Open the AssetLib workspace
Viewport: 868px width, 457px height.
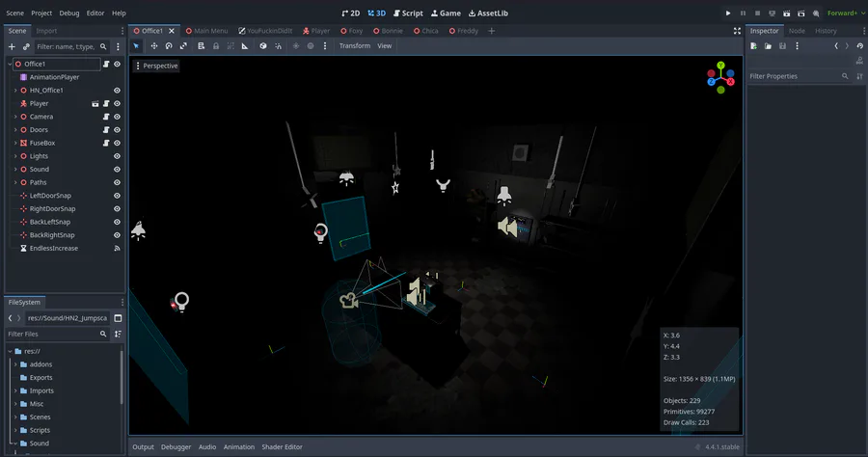coord(488,13)
